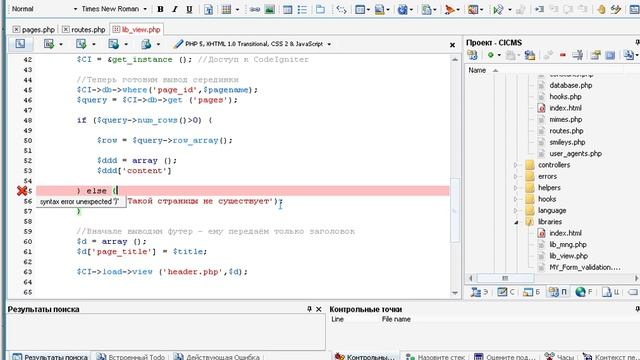Viewport: 640px width, 360px height.
Task: Click the Line column header in breakpoints
Action: click(x=337, y=319)
